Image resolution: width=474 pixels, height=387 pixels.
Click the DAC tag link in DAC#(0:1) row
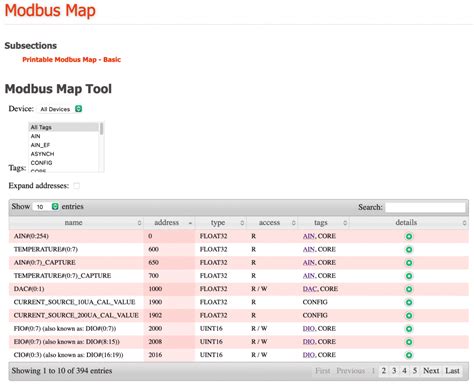point(310,289)
